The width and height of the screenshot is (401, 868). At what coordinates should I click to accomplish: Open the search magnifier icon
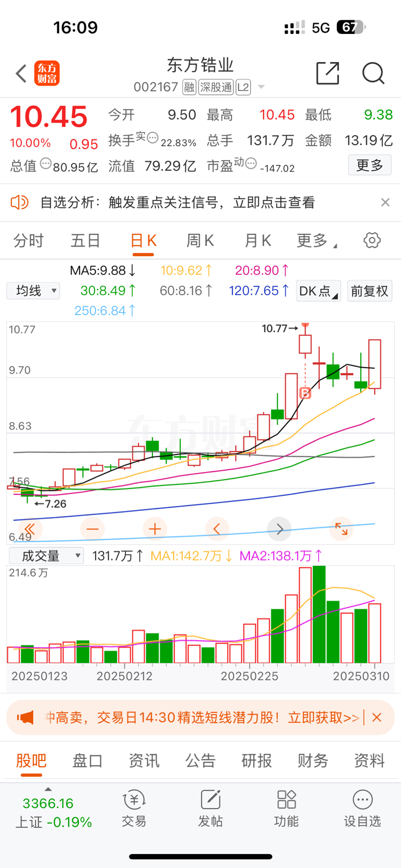tap(373, 73)
